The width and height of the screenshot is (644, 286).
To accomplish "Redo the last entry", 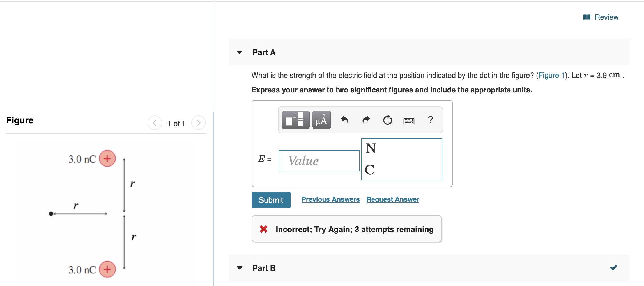I will [x=366, y=120].
